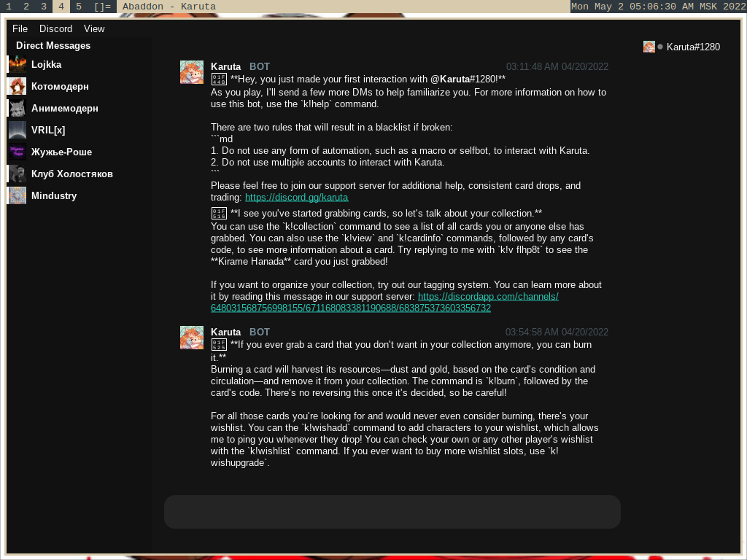Open the File menu

[20, 28]
